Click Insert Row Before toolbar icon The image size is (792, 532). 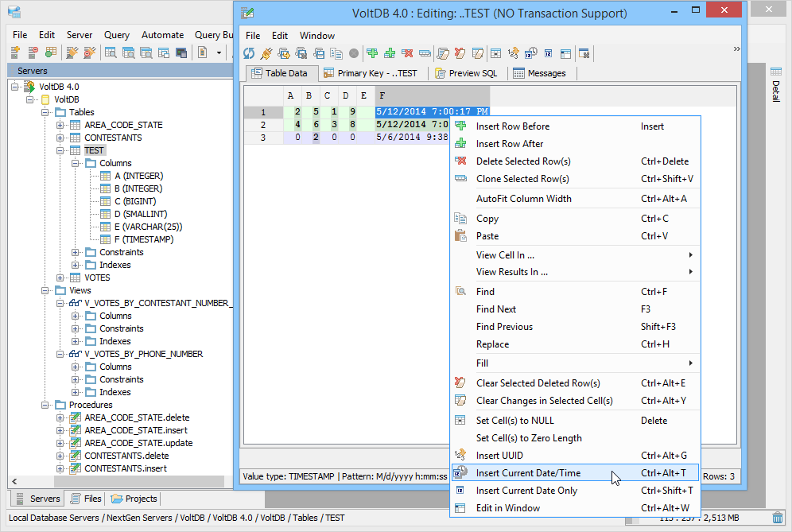point(372,53)
